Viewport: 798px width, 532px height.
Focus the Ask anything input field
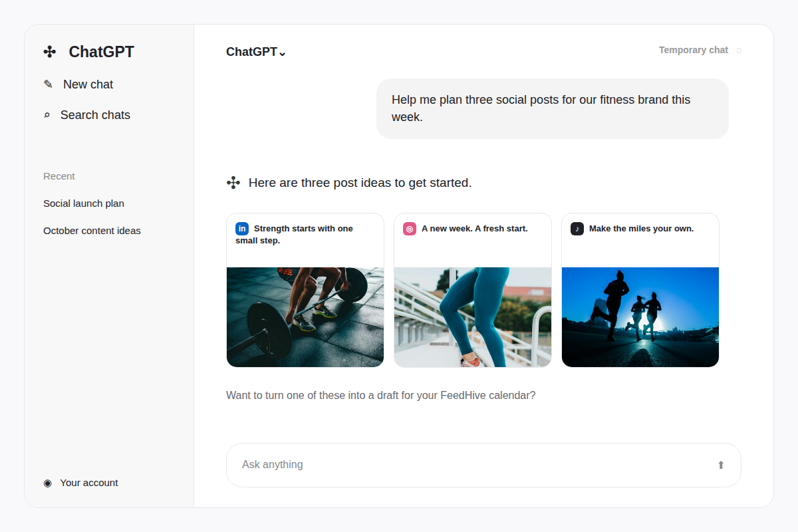click(x=483, y=465)
